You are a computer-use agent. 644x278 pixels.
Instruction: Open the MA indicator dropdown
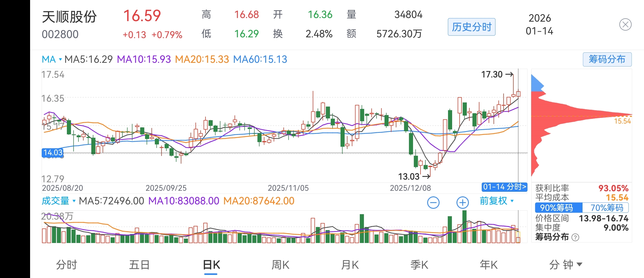click(52, 59)
